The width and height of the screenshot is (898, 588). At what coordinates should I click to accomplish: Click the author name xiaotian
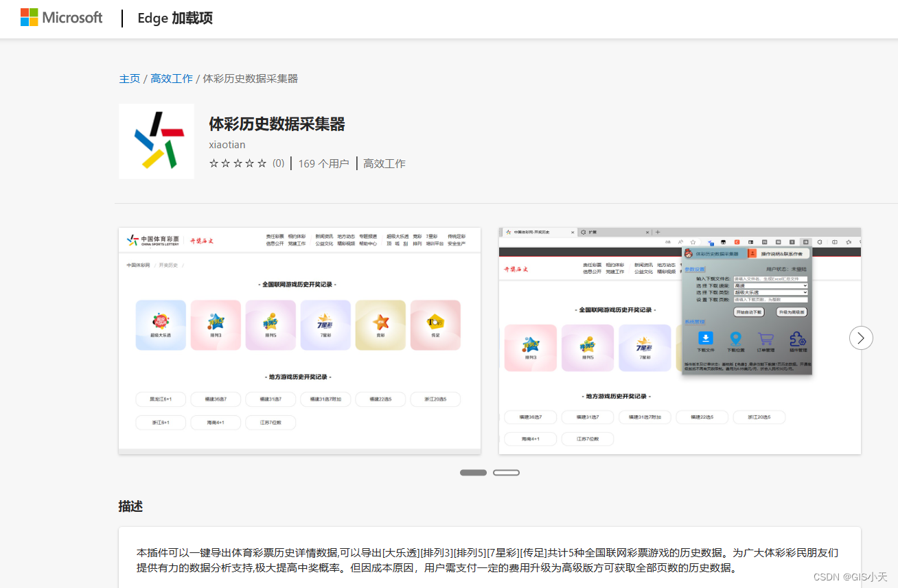pos(227,145)
